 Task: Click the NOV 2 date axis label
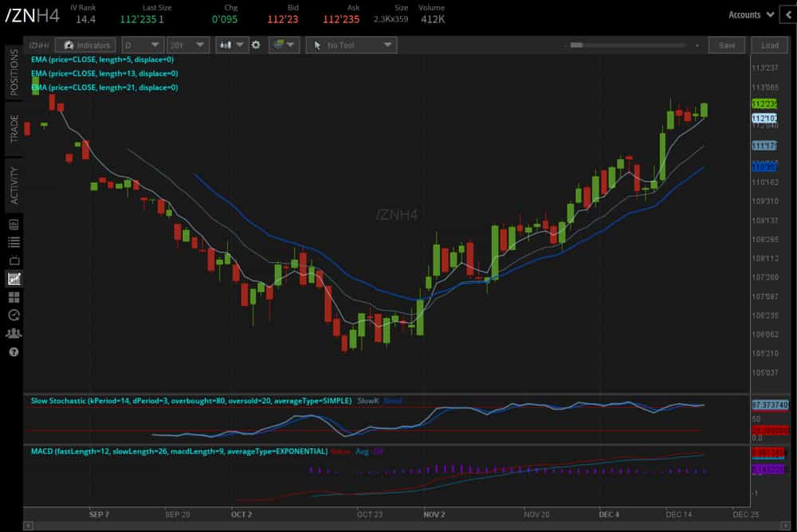[x=434, y=514]
